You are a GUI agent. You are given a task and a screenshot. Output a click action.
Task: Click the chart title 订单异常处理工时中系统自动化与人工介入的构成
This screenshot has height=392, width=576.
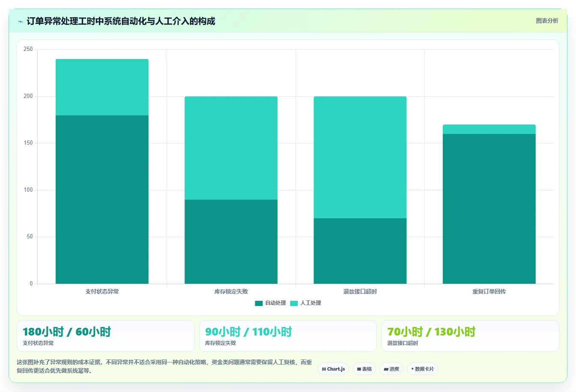(121, 21)
